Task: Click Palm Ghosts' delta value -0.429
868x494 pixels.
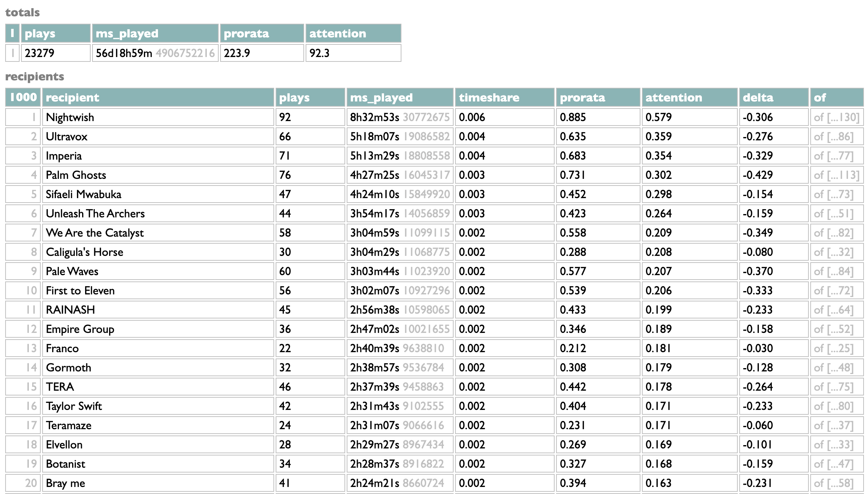Action: pyautogui.click(x=758, y=175)
